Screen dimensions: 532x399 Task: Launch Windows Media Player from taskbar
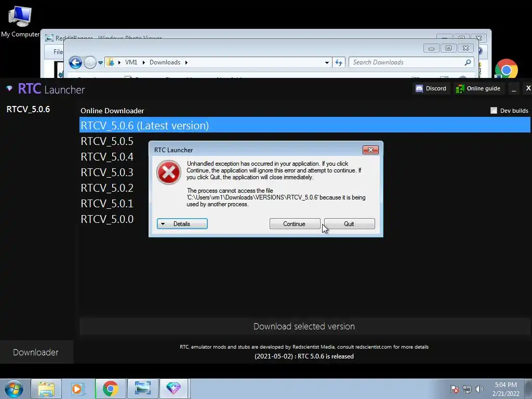click(77, 389)
